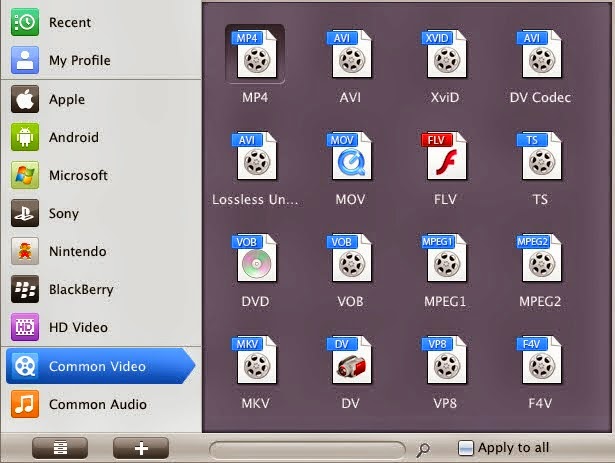The image size is (615, 463).
Task: Select the MPEG2 format icon
Action: click(540, 258)
